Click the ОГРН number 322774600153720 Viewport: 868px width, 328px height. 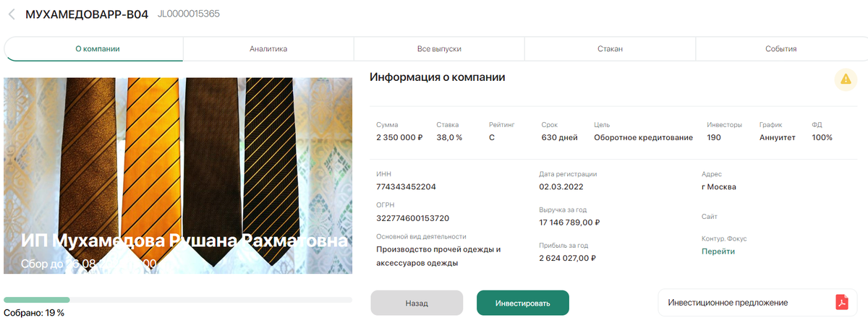click(x=413, y=217)
